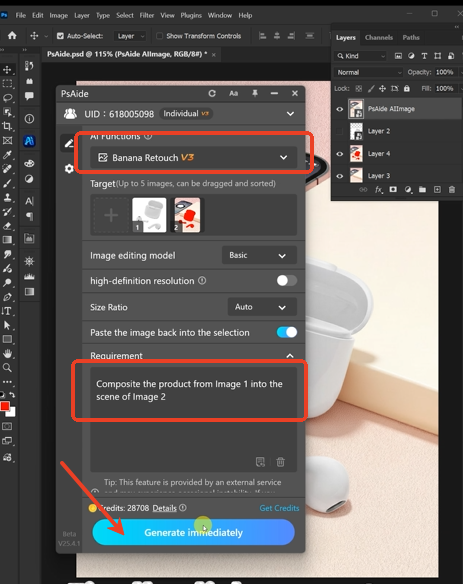Open the Banana Retouch V3 dropdown
This screenshot has width=463, height=584.
(x=193, y=158)
